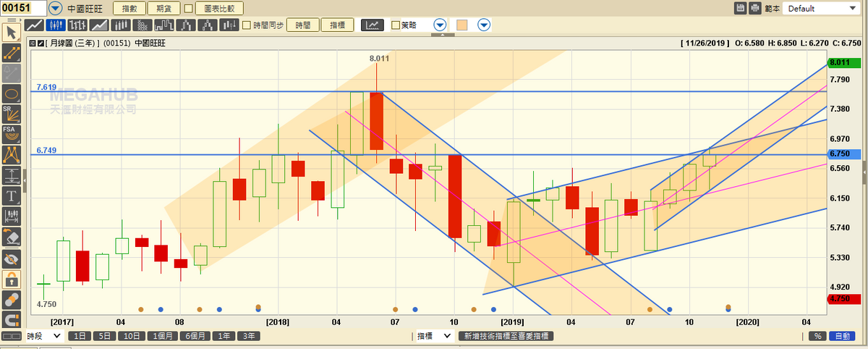Enable the 圖表比較 checkbox

(189, 9)
